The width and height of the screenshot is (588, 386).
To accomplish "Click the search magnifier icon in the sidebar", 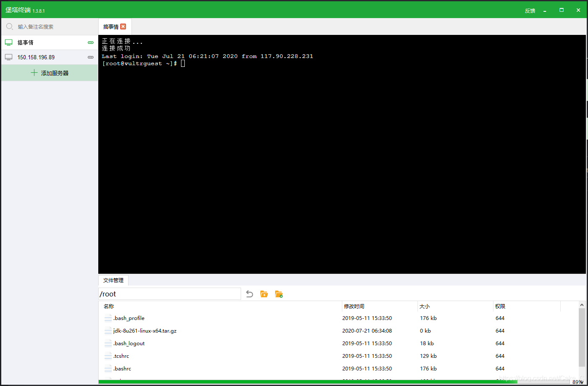I will [x=9, y=26].
